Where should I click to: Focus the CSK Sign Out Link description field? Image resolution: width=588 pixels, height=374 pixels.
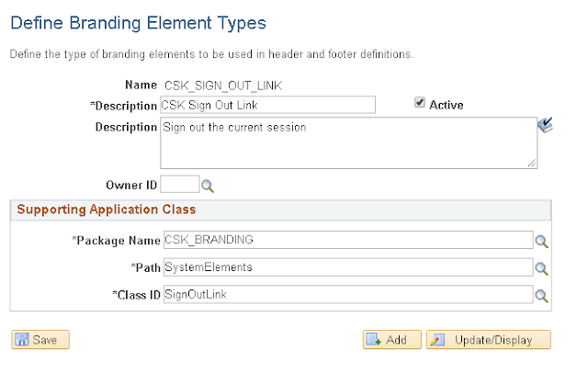click(267, 105)
